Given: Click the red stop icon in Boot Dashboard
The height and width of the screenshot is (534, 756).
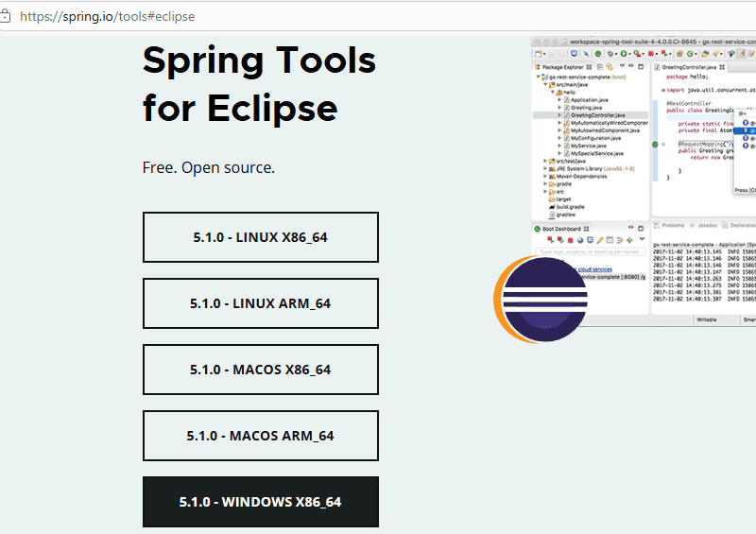Looking at the screenshot, I should pyautogui.click(x=570, y=240).
